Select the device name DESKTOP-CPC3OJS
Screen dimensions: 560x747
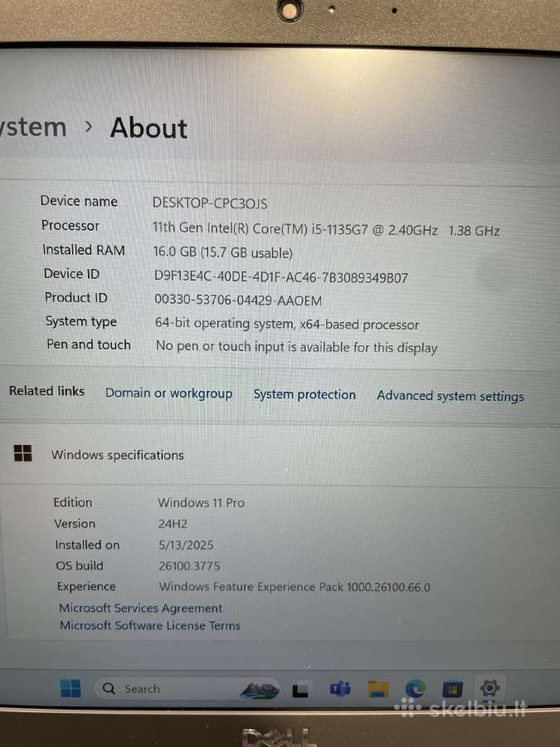[210, 203]
